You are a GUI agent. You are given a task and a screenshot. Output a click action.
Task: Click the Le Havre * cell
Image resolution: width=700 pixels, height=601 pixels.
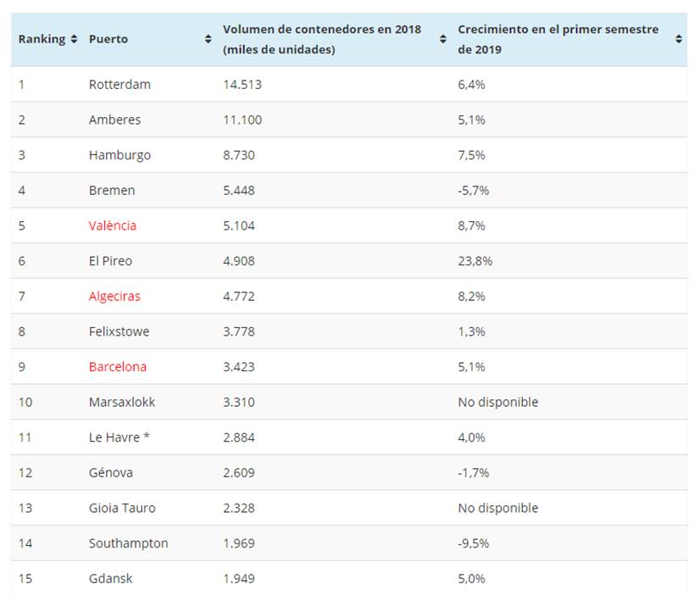coord(119,437)
